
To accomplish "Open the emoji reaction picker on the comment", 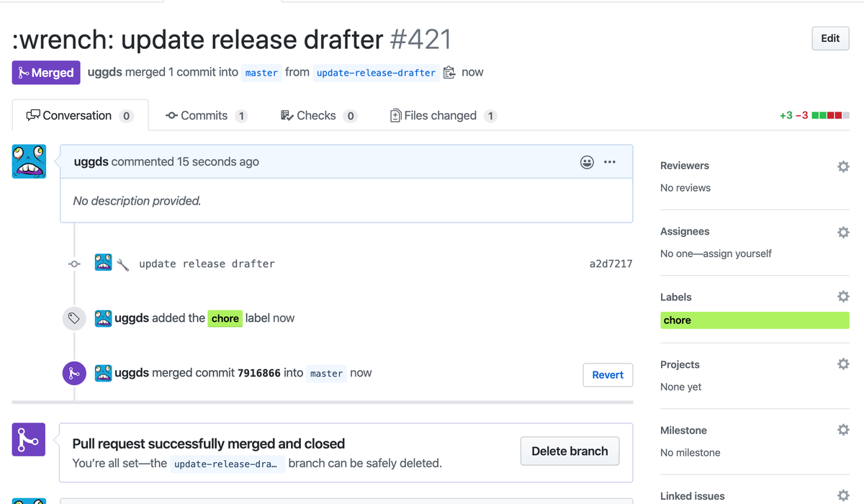I will (587, 162).
